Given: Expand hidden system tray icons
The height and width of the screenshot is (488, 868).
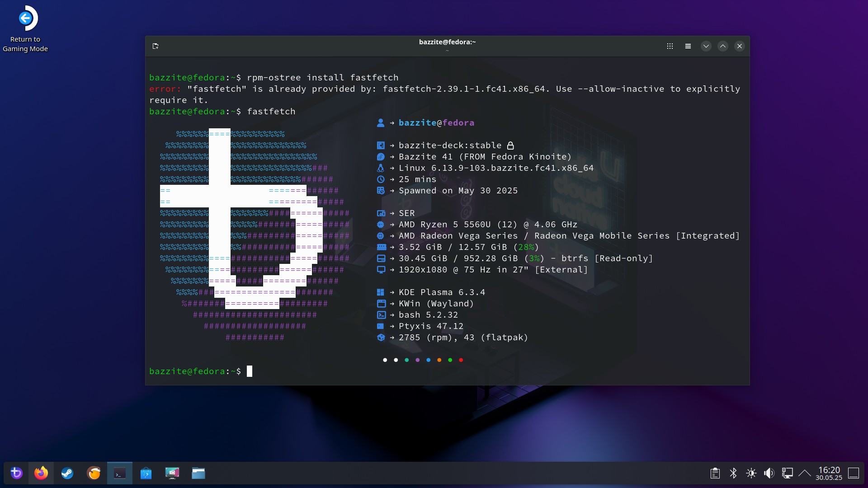Looking at the screenshot, I should [x=805, y=473].
